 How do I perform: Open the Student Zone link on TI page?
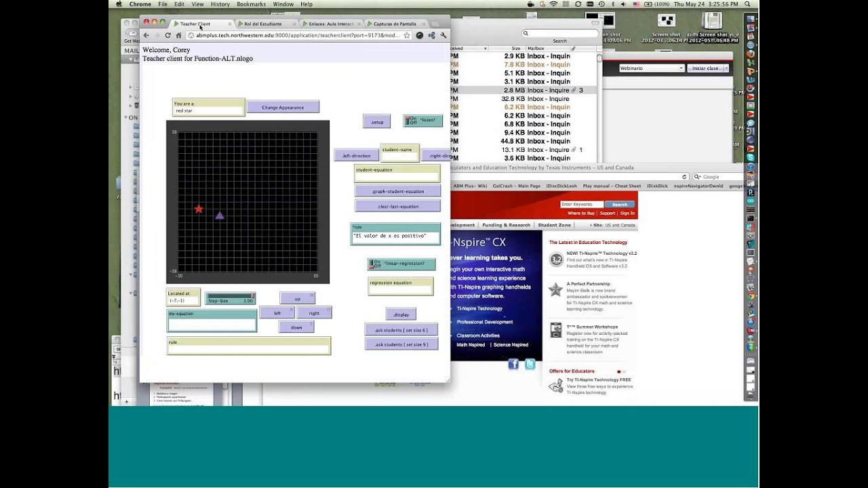pyautogui.click(x=555, y=225)
